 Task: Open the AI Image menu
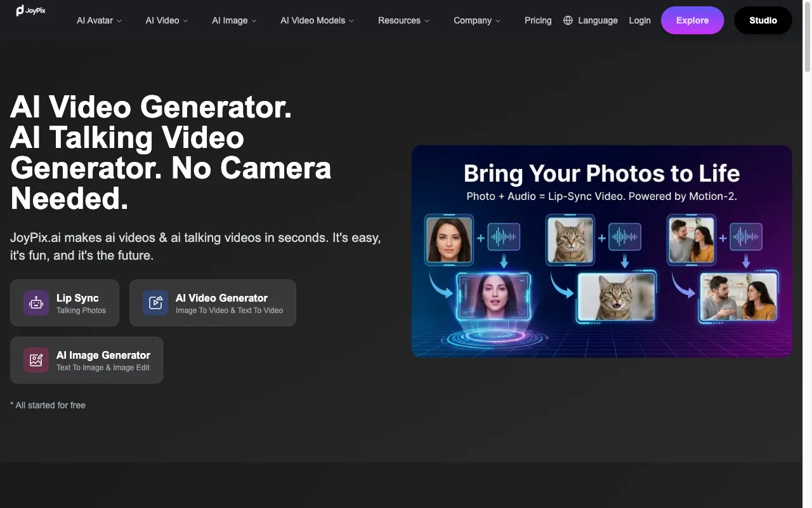click(234, 20)
